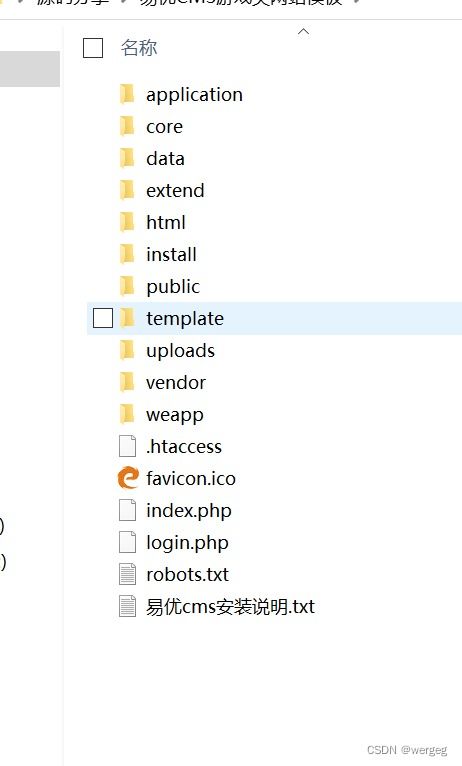Click the sort arrow above the name column
462x766 pixels.
tap(303, 32)
